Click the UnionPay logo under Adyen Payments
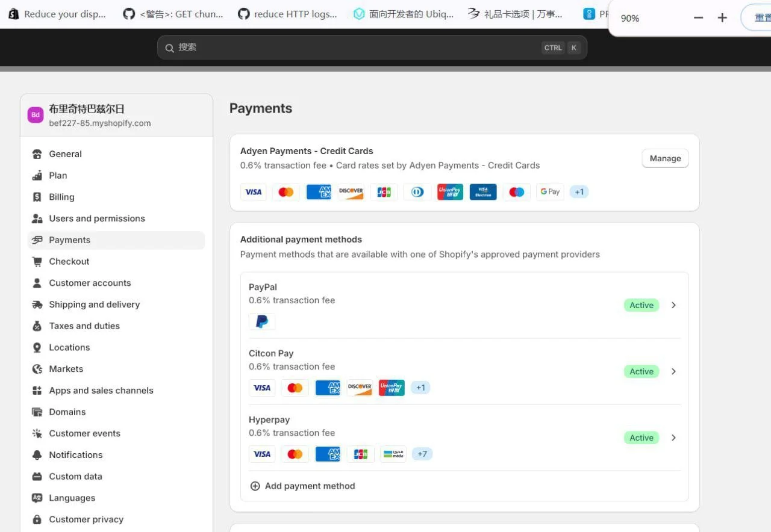Image resolution: width=771 pixels, height=532 pixels. point(450,192)
